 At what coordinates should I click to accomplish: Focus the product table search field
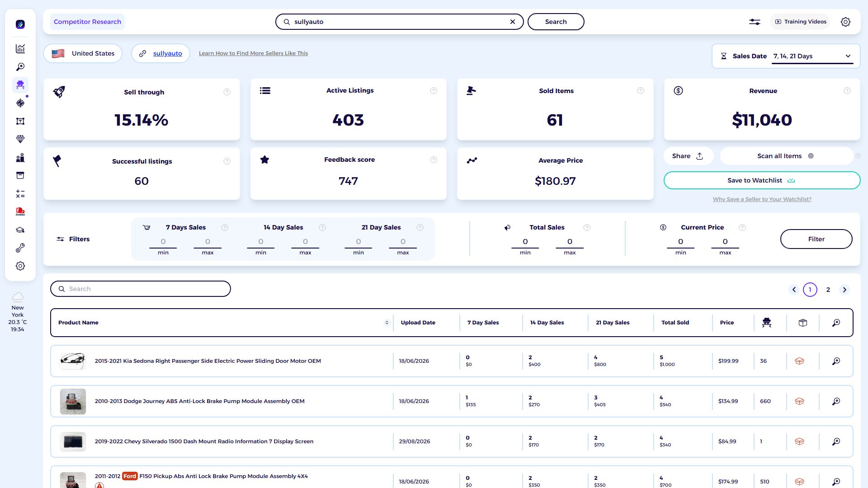tap(141, 289)
